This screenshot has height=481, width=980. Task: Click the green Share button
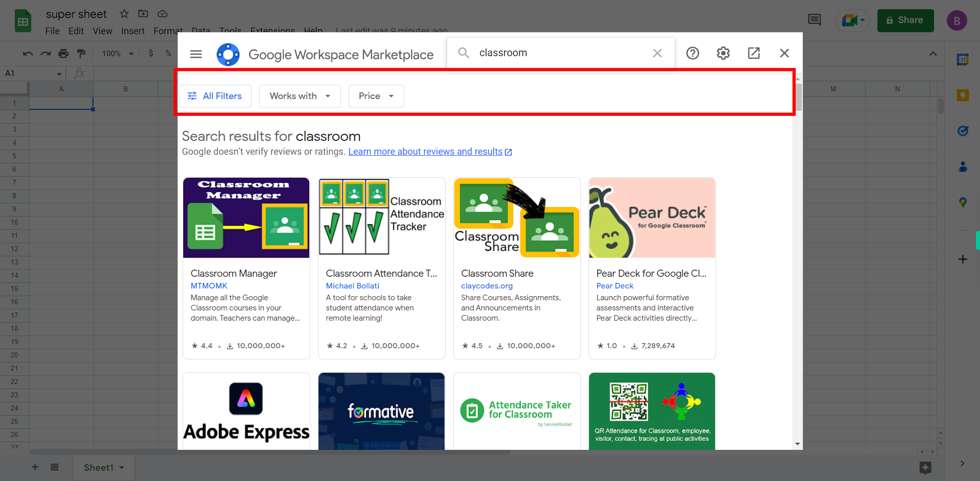click(905, 20)
